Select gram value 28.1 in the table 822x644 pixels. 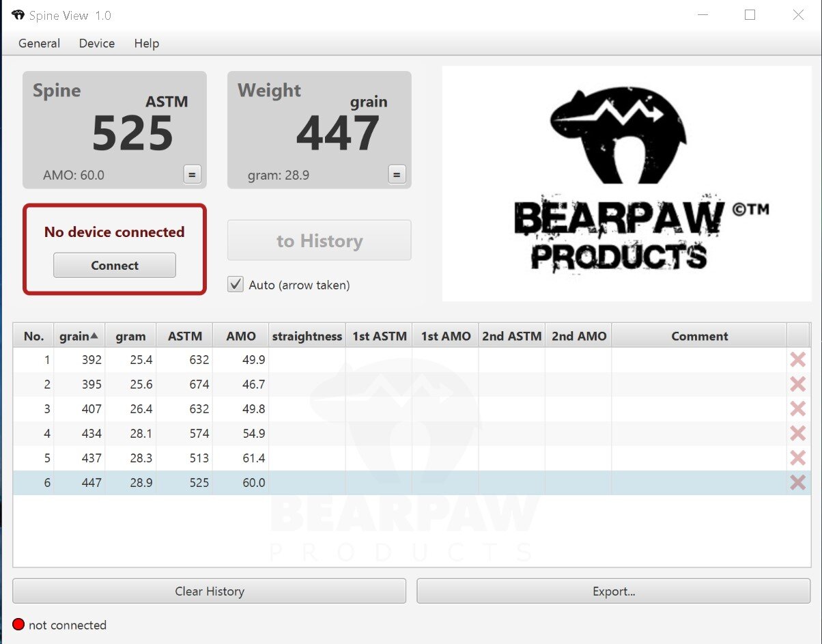141,434
